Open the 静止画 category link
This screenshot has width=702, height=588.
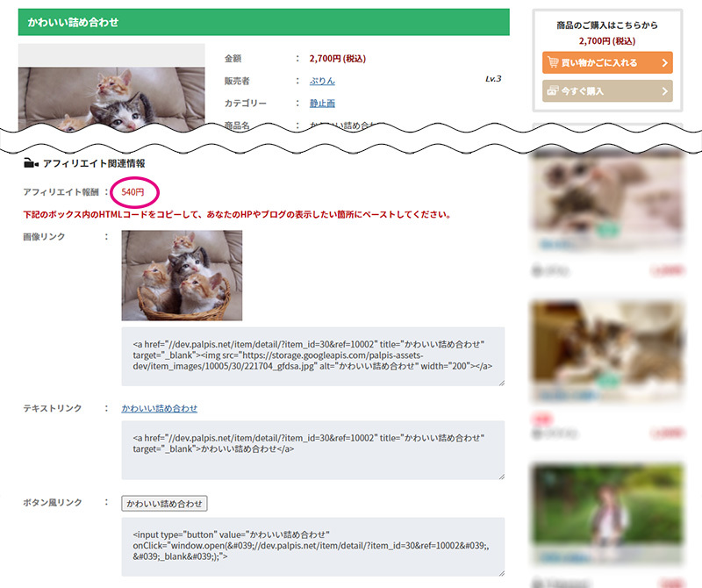click(322, 104)
